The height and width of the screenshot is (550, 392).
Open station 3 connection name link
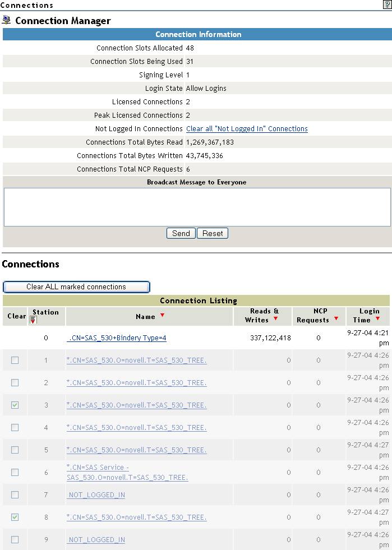[136, 405]
